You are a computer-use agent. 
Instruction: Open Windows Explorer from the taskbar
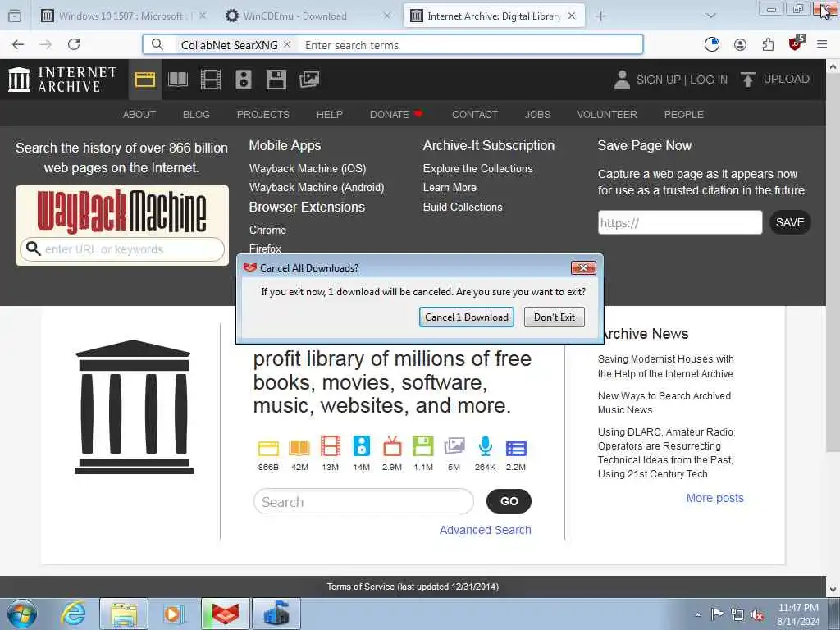point(123,614)
